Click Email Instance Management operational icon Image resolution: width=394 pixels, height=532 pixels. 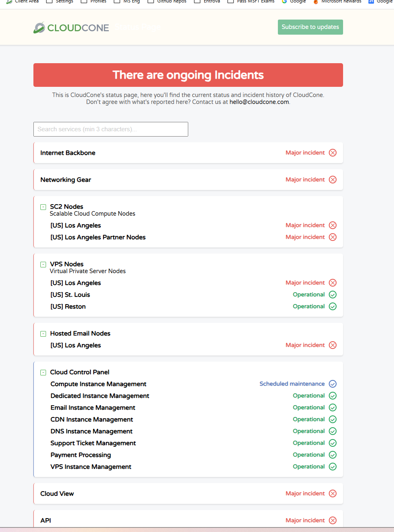click(x=333, y=408)
